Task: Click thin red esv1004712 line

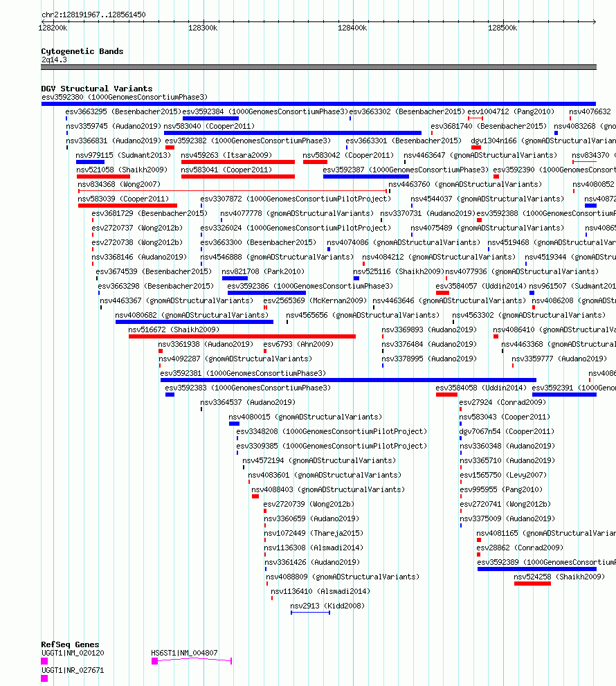Action: [475, 118]
